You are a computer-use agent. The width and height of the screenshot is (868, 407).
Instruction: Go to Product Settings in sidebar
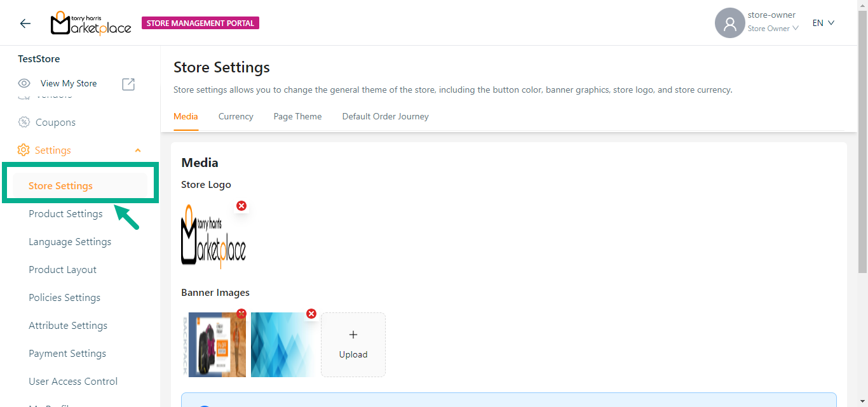coord(65,213)
